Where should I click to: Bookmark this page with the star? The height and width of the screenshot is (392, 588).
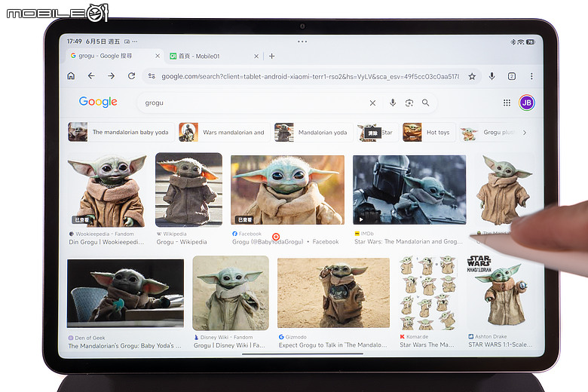(472, 77)
